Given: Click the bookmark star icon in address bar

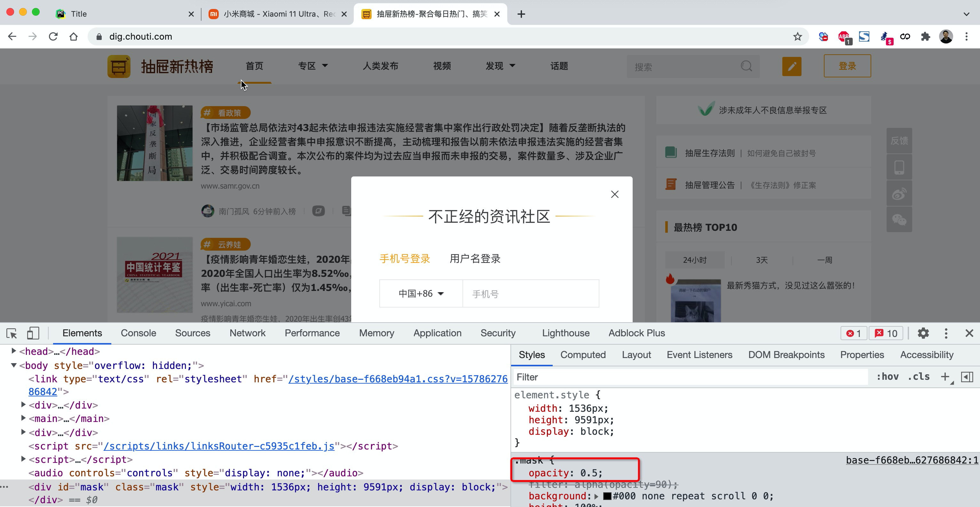Looking at the screenshot, I should coord(796,36).
